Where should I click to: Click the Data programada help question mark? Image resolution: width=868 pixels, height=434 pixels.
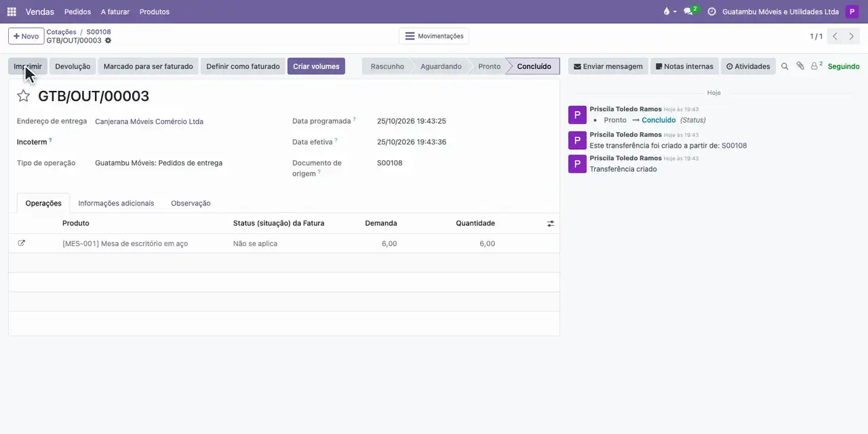(x=354, y=119)
